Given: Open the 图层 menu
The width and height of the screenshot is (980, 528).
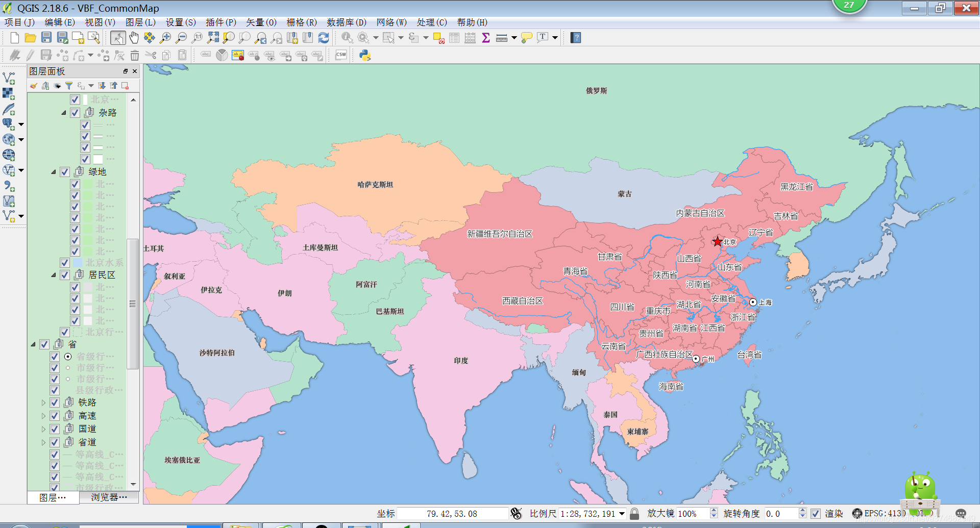Looking at the screenshot, I should point(140,22).
